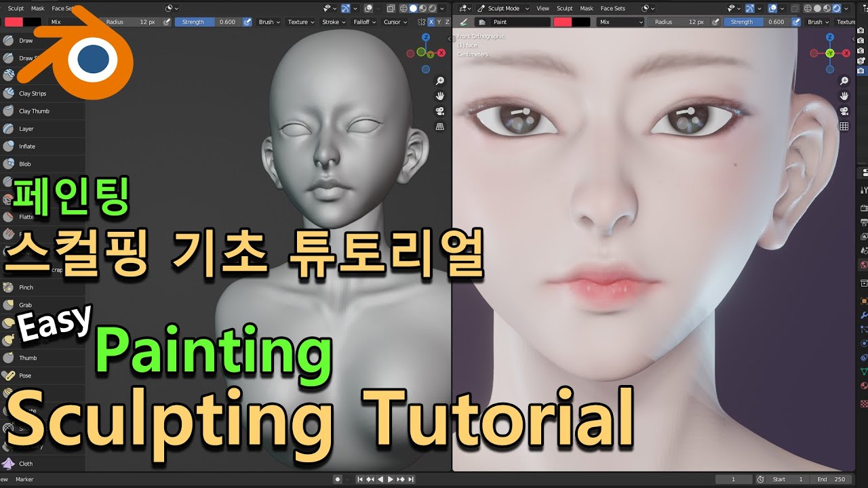The image size is (868, 488).
Task: Select the Thumb brush
Action: coord(42,358)
